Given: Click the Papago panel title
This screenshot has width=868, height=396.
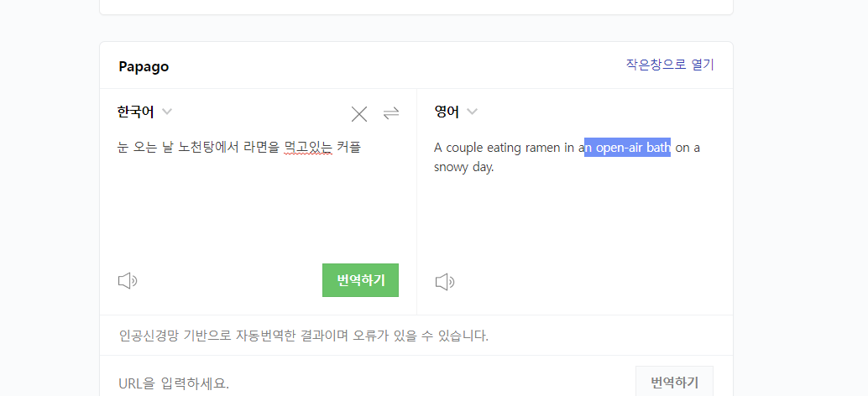Looking at the screenshot, I should coord(144,67).
